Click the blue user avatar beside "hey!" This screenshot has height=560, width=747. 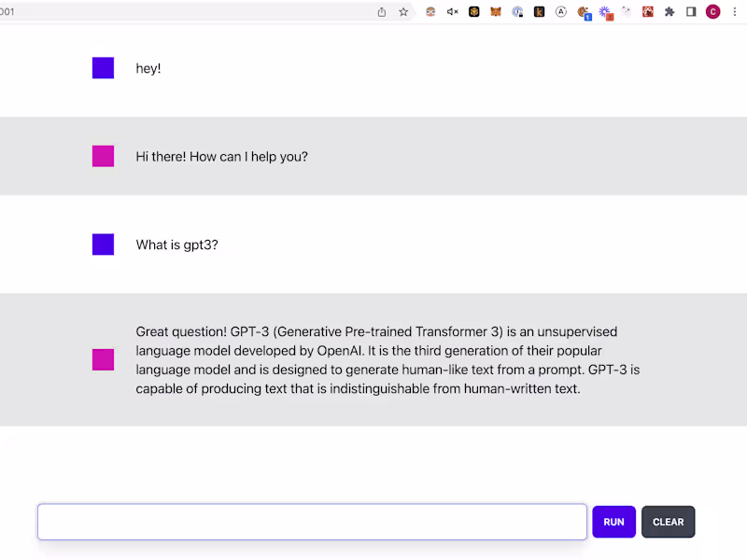[x=103, y=68]
